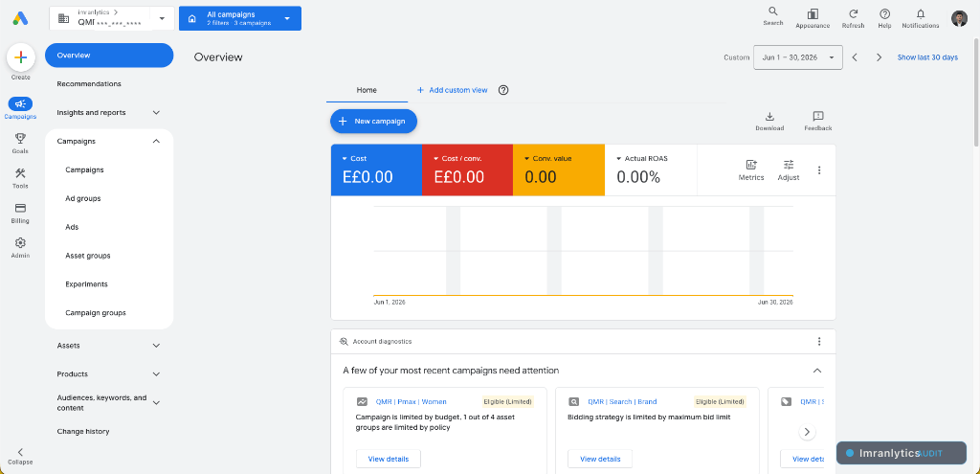
Task: Open Experiments page
Action: point(86,283)
